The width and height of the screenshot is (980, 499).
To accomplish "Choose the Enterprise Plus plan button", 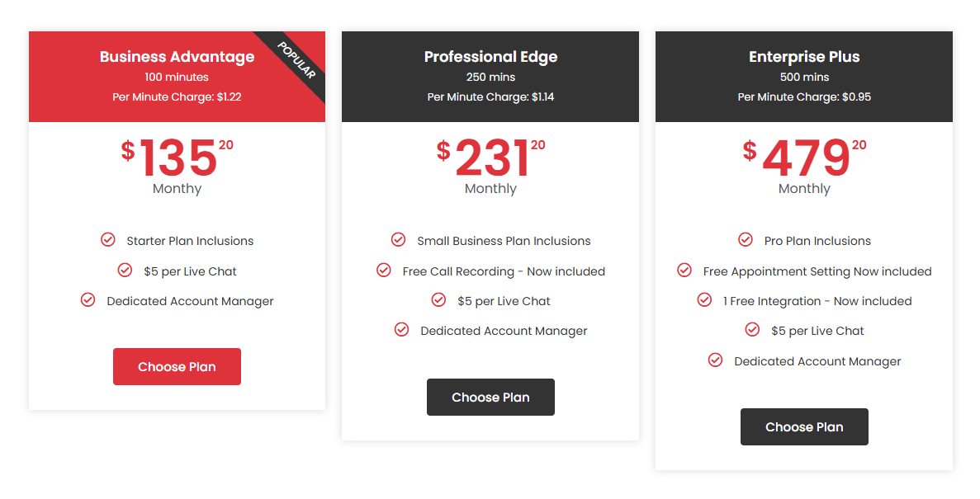I will (804, 427).
